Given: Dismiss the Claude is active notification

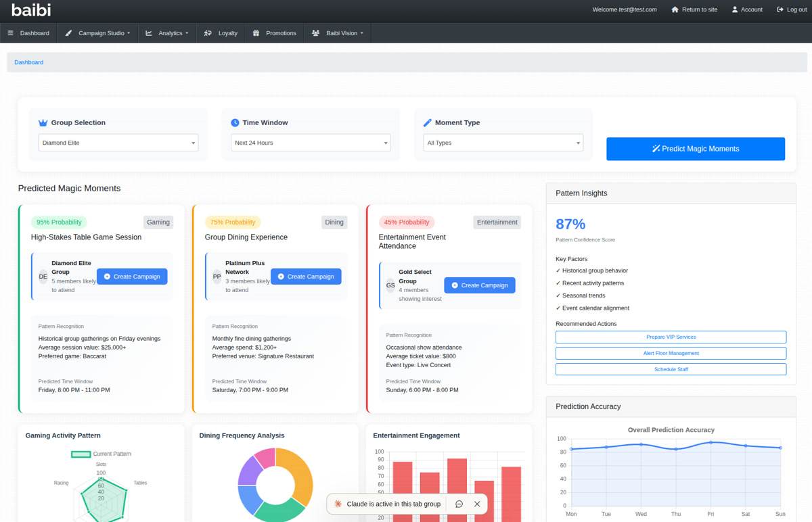Looking at the screenshot, I should click(477, 504).
